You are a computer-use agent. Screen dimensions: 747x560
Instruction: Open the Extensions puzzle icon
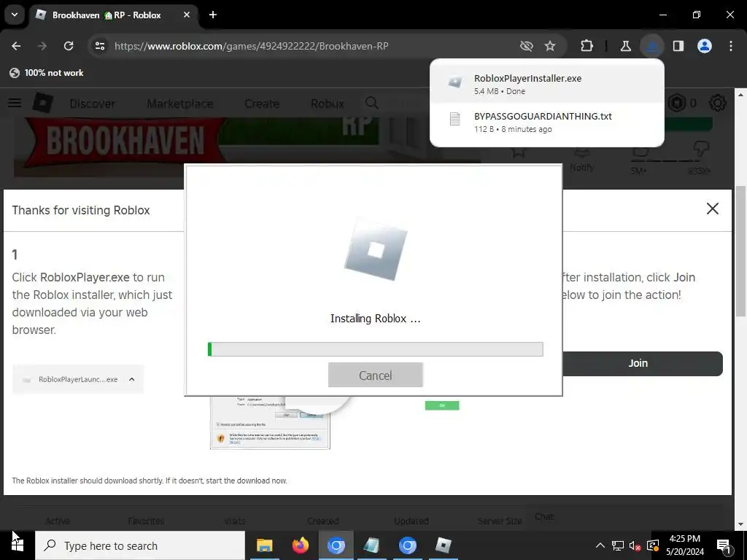587,46
